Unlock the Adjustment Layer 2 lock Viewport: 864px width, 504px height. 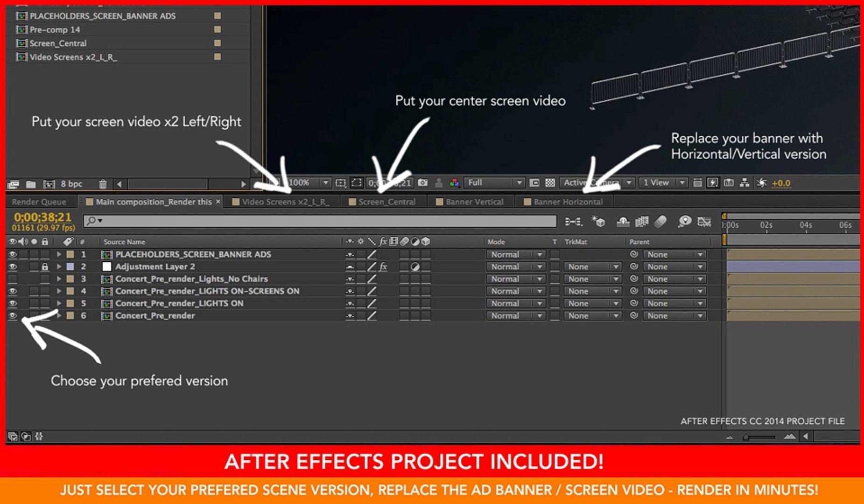[x=45, y=267]
